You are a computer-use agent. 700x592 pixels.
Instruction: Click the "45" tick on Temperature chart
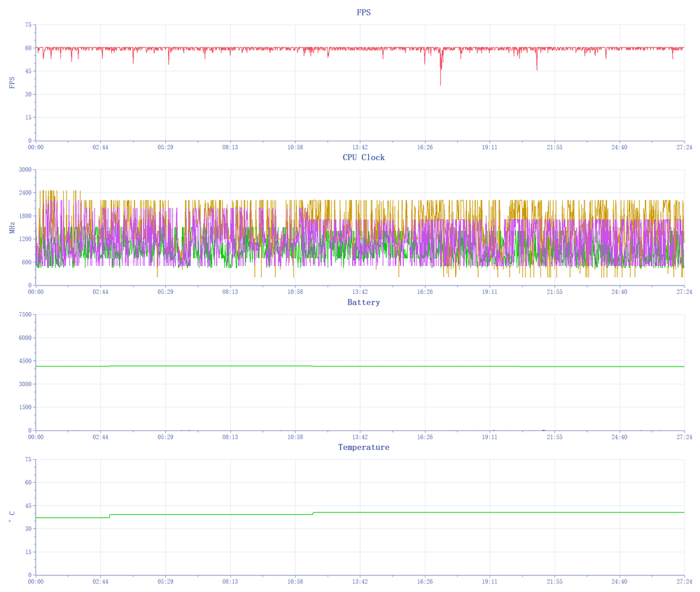click(28, 505)
